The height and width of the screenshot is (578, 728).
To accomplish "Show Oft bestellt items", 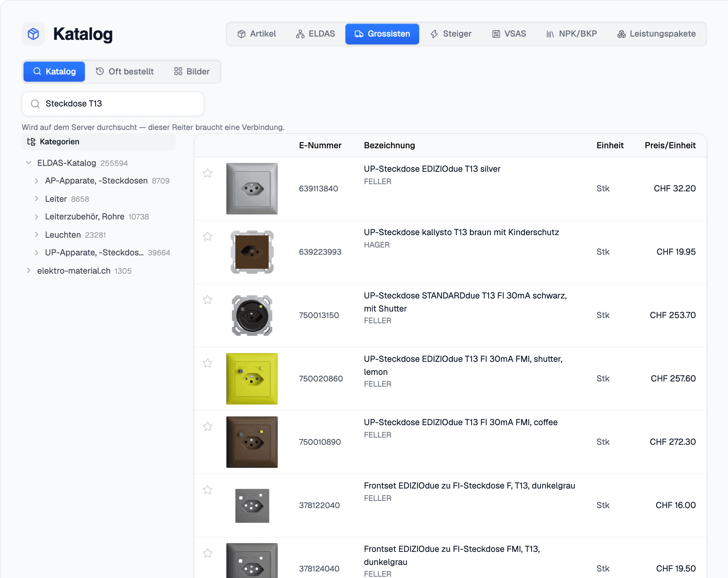I will (125, 72).
